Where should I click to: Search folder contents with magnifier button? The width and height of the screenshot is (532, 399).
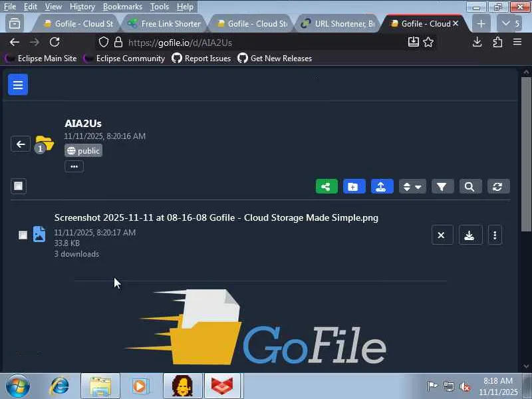click(x=470, y=186)
